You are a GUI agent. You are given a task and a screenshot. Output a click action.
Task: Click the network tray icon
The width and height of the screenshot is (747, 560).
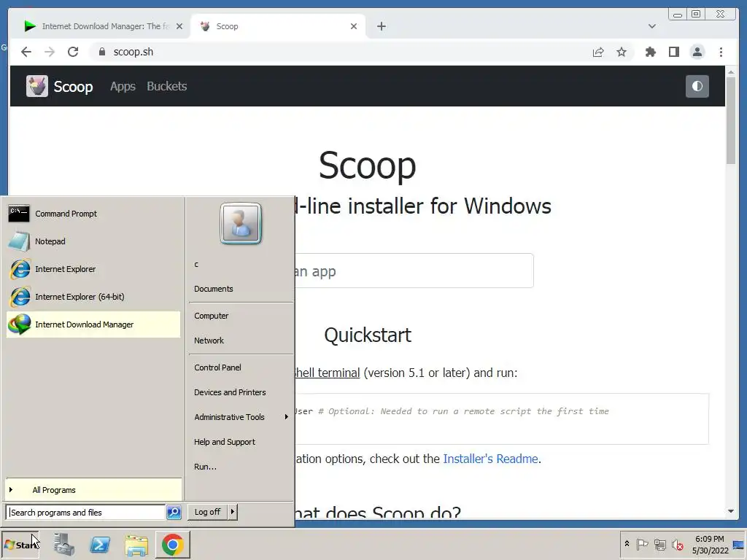coord(659,544)
